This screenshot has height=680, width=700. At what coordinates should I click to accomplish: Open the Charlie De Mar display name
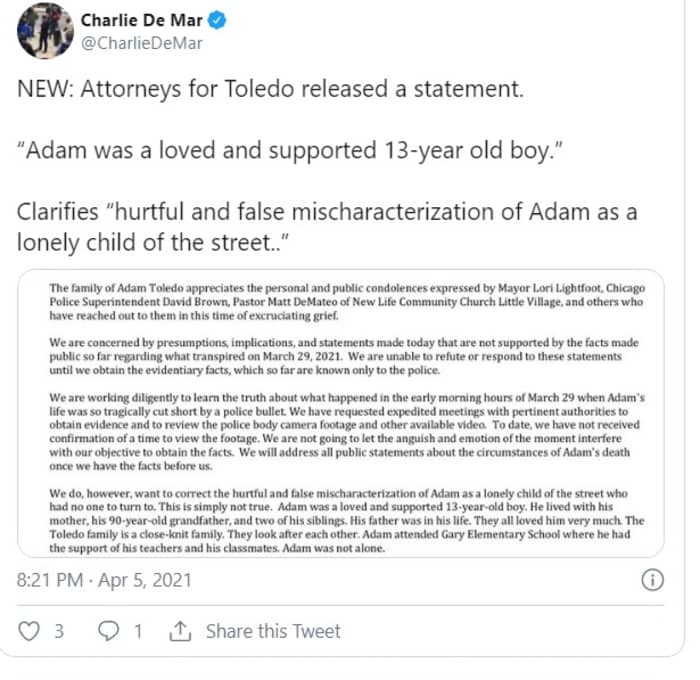tap(142, 19)
